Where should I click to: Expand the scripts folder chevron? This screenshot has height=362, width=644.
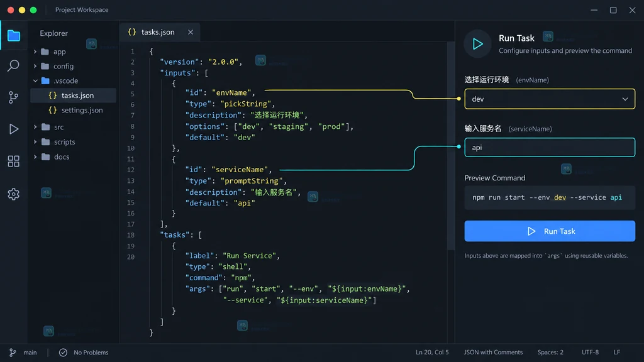click(x=35, y=142)
